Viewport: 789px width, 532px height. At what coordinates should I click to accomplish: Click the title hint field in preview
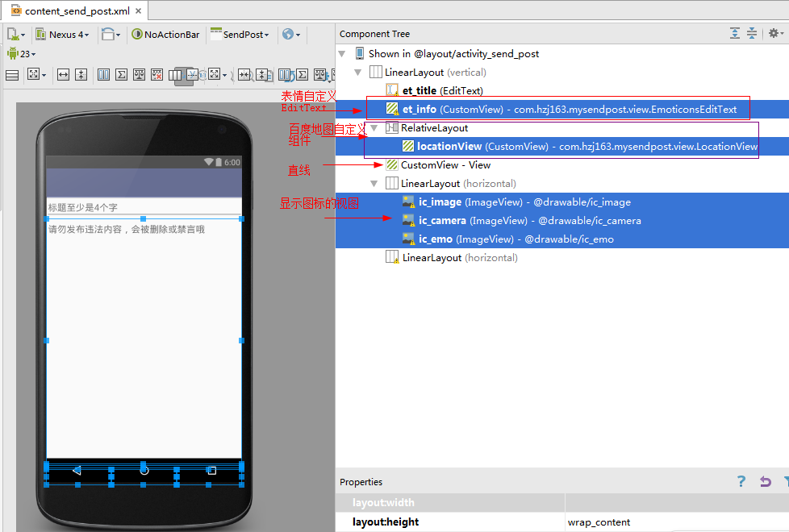click(x=144, y=207)
